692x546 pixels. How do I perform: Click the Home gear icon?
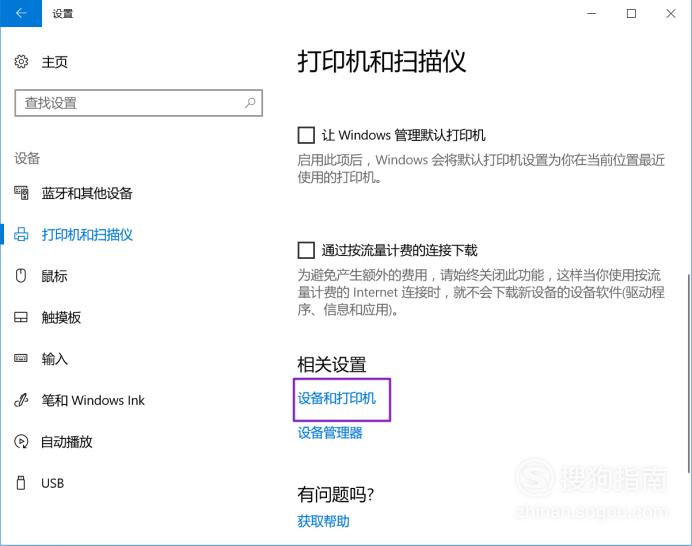pyautogui.click(x=21, y=61)
